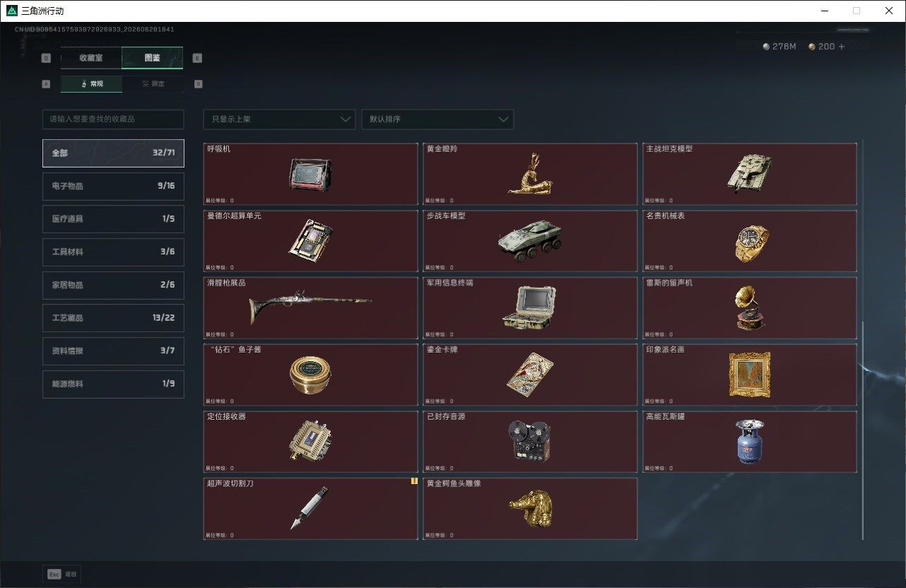The width and height of the screenshot is (906, 588).
Task: Switch to the 图鉴 tab
Action: [x=153, y=58]
